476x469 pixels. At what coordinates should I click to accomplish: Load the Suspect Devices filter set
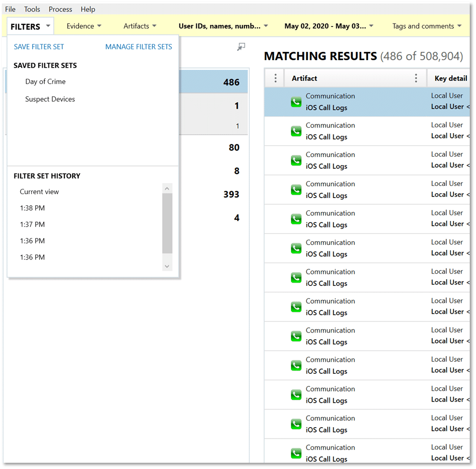point(50,99)
